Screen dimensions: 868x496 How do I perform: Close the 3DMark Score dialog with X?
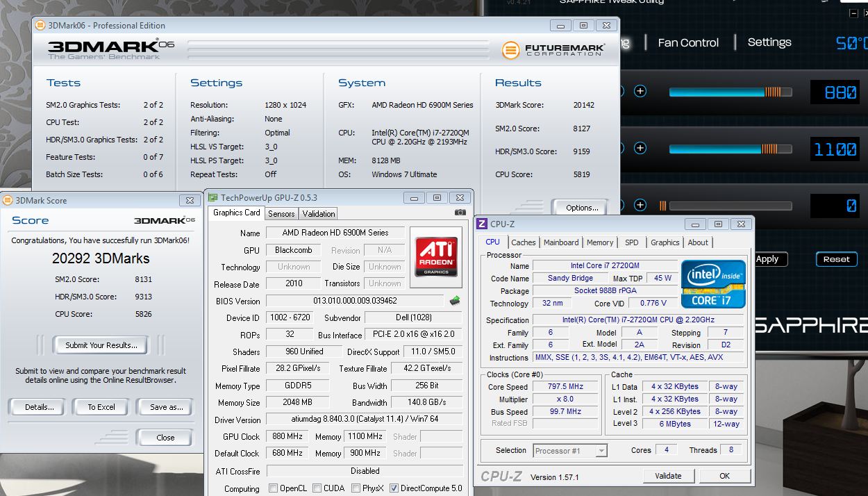tap(190, 200)
